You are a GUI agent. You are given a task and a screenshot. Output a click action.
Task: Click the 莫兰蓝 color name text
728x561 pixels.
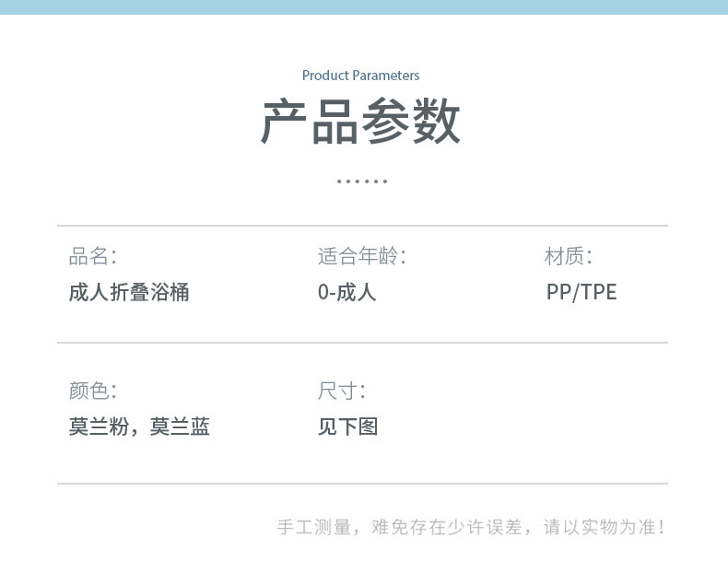point(180,427)
